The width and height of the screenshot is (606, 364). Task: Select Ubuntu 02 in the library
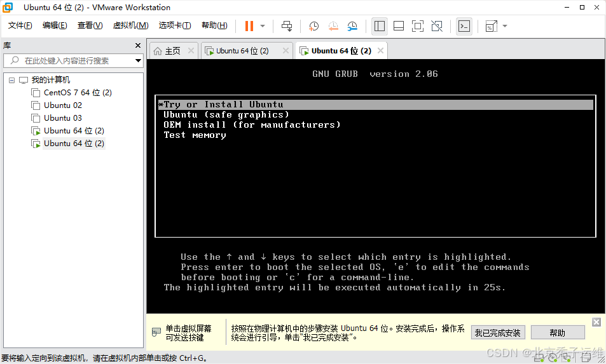click(63, 105)
